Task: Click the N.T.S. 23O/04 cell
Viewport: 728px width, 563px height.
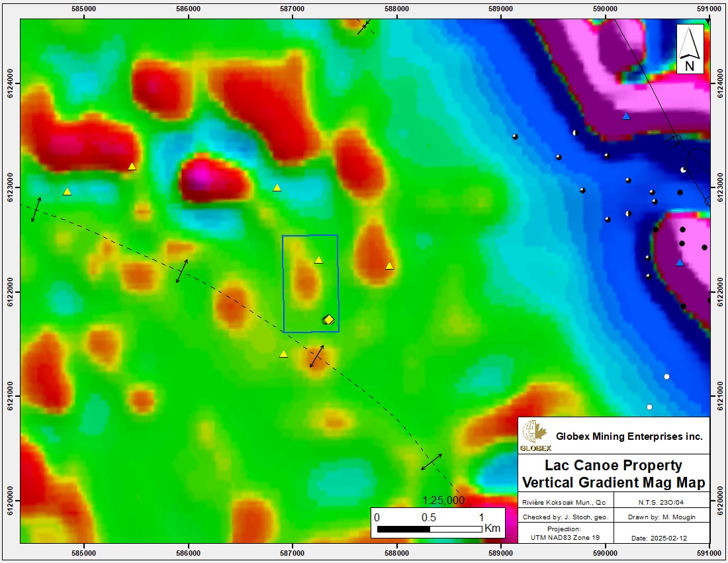Action: (662, 502)
